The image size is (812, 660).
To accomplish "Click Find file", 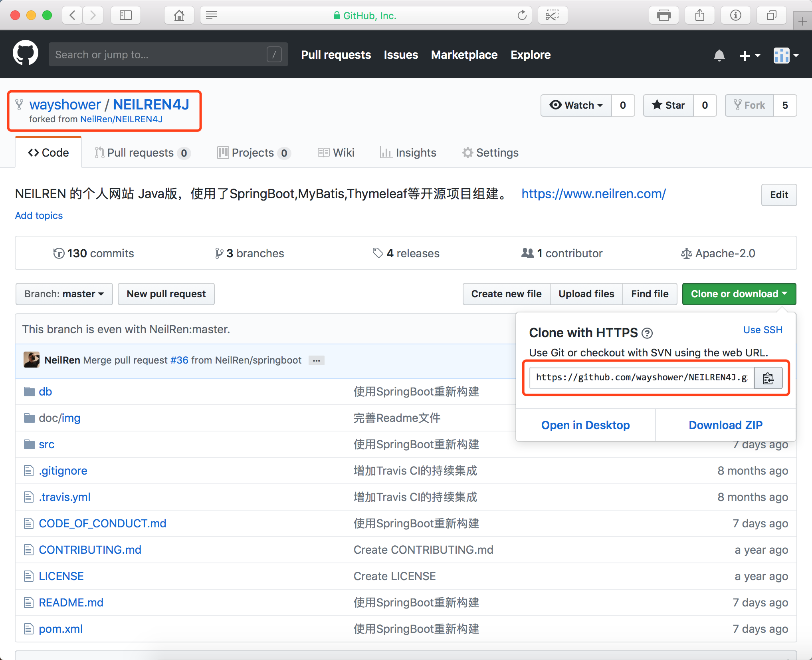I will click(650, 294).
